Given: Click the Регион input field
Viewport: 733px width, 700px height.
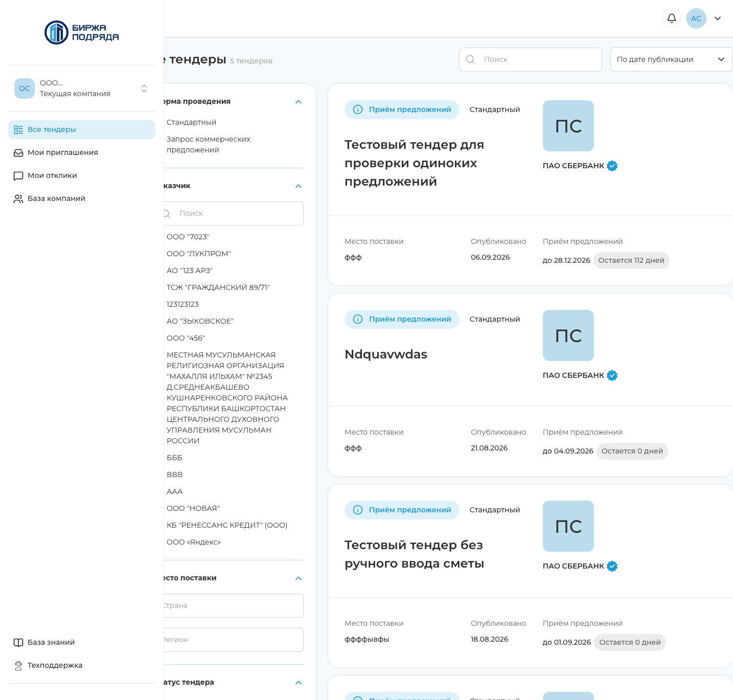Looking at the screenshot, I should click(233, 640).
